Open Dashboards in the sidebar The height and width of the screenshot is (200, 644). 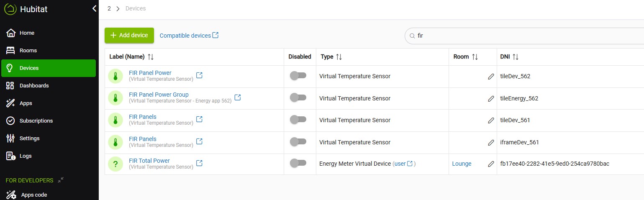(x=34, y=85)
